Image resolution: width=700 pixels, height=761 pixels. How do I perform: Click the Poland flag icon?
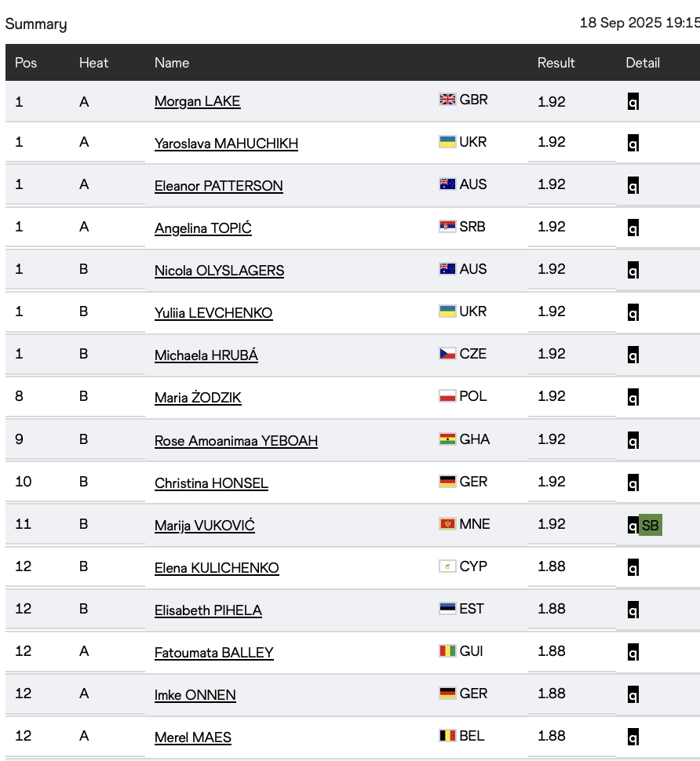447,396
